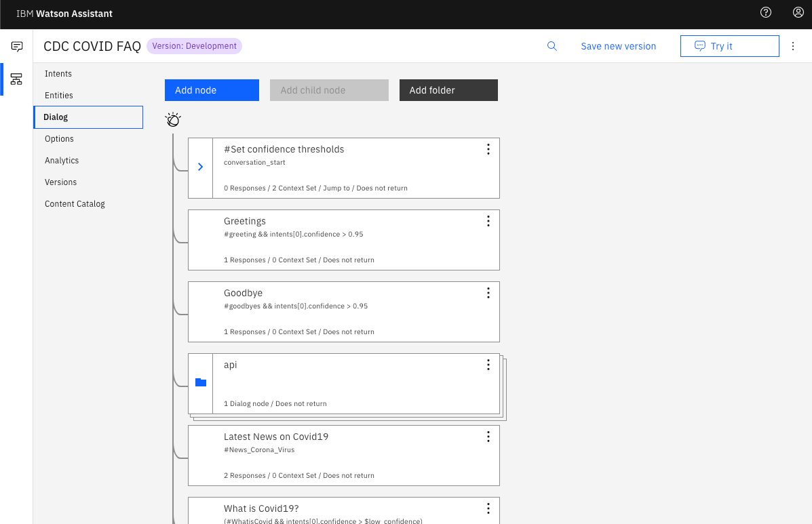Click the IBM Watson Assistant title
Screen dimensions: 812x524
(64, 14)
